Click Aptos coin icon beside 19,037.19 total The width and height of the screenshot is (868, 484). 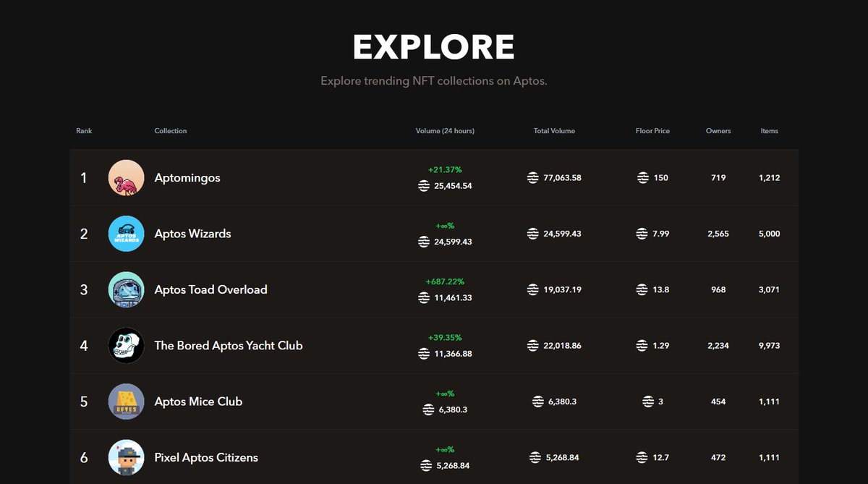click(533, 289)
